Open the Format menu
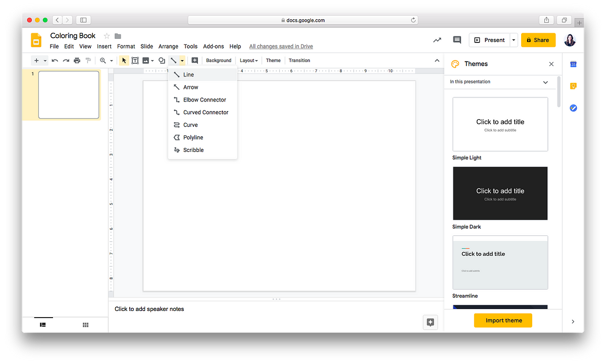Image resolution: width=606 pixels, height=364 pixels. point(126,46)
